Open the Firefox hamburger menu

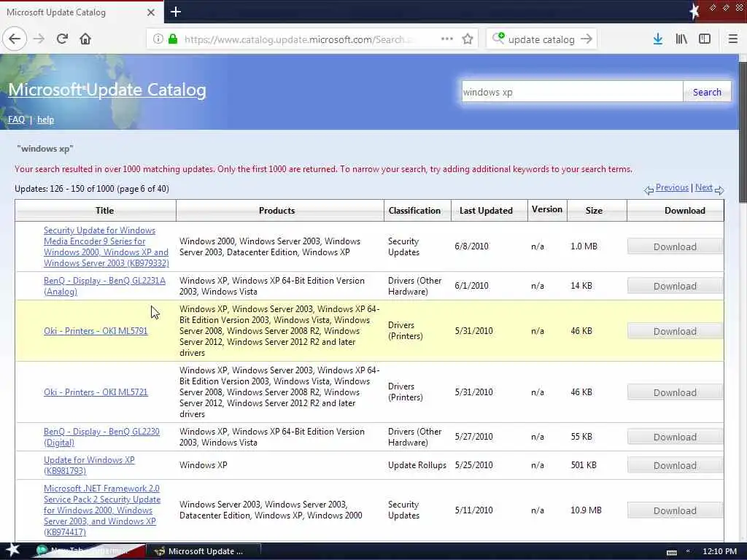[732, 39]
